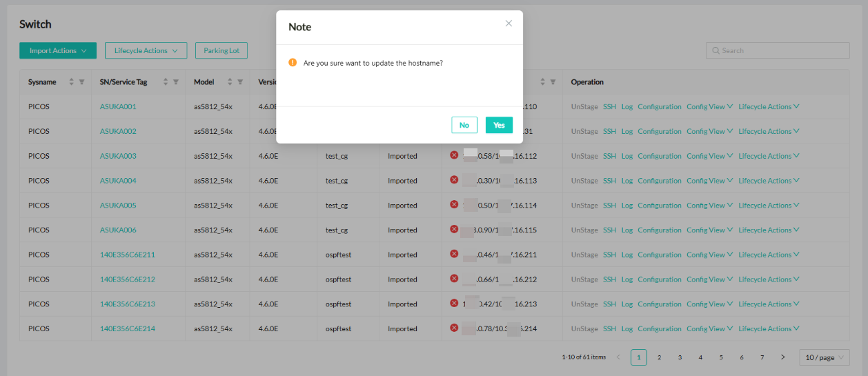The image size is (868, 376).
Task: Open the 10 / page size selector
Action: [x=824, y=357]
